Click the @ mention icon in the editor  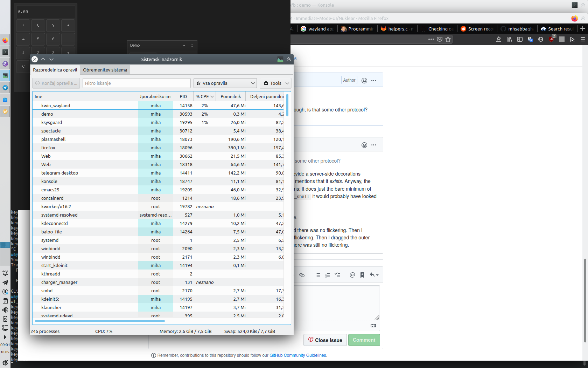pyautogui.click(x=352, y=275)
